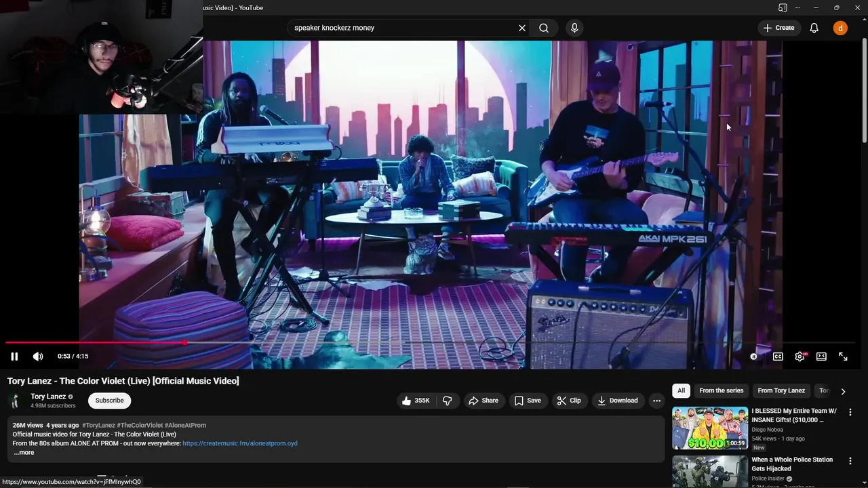Open notifications bell

(814, 28)
